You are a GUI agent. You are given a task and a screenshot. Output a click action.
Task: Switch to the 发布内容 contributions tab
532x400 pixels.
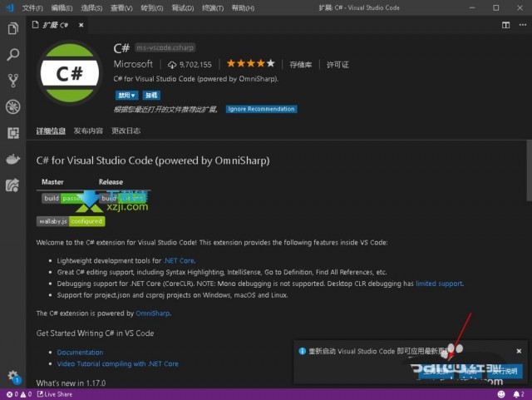[88, 131]
